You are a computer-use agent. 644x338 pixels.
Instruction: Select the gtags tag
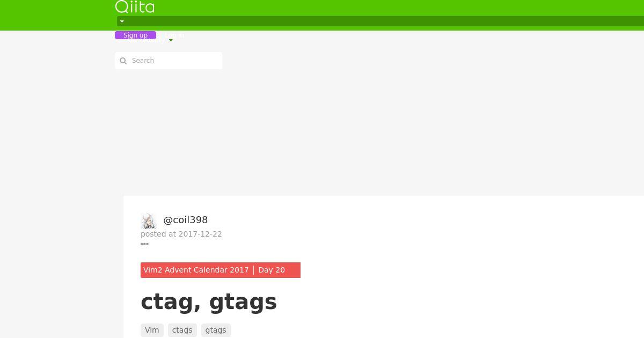click(216, 330)
